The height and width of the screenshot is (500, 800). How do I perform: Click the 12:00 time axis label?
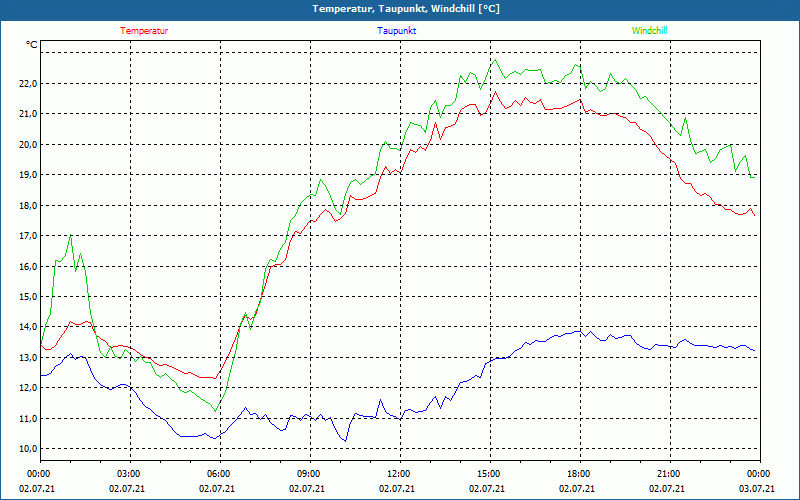pos(397,474)
